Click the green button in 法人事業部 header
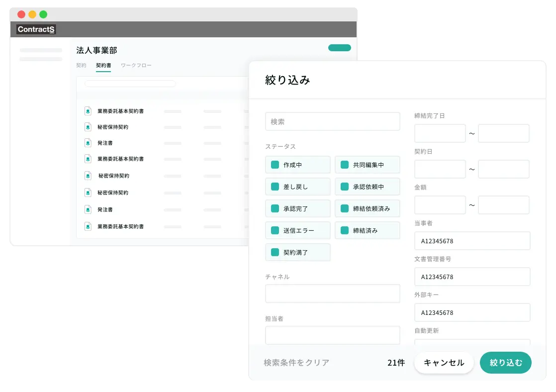The image size is (556, 392). tap(339, 48)
